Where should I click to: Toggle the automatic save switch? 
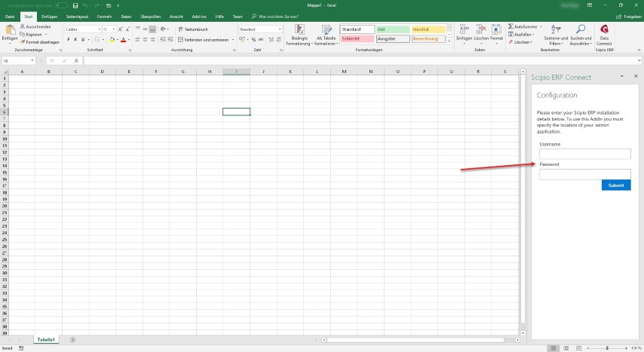pyautogui.click(x=60, y=5)
